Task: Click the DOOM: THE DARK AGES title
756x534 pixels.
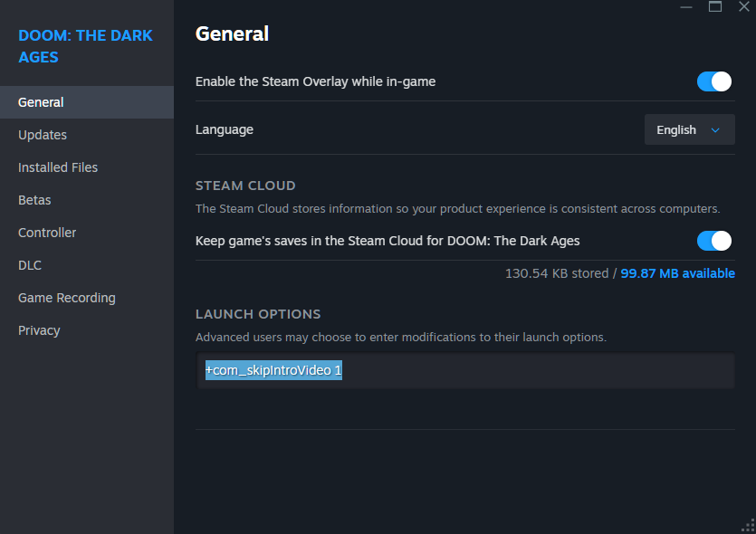Action: 85,46
